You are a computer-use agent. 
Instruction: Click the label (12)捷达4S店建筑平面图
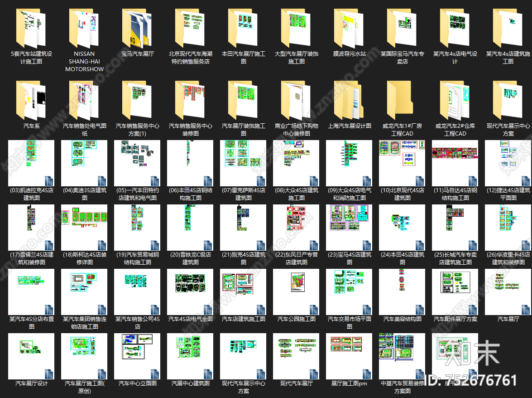click(508, 194)
